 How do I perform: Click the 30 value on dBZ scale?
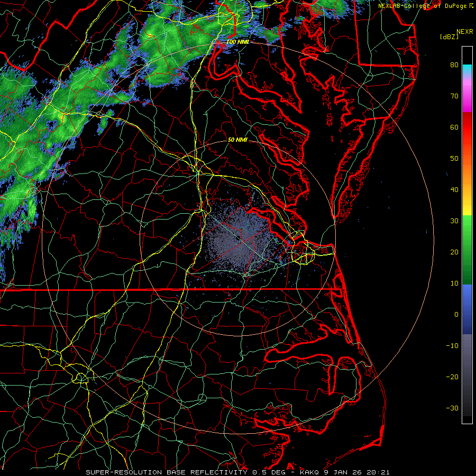pos(454,221)
